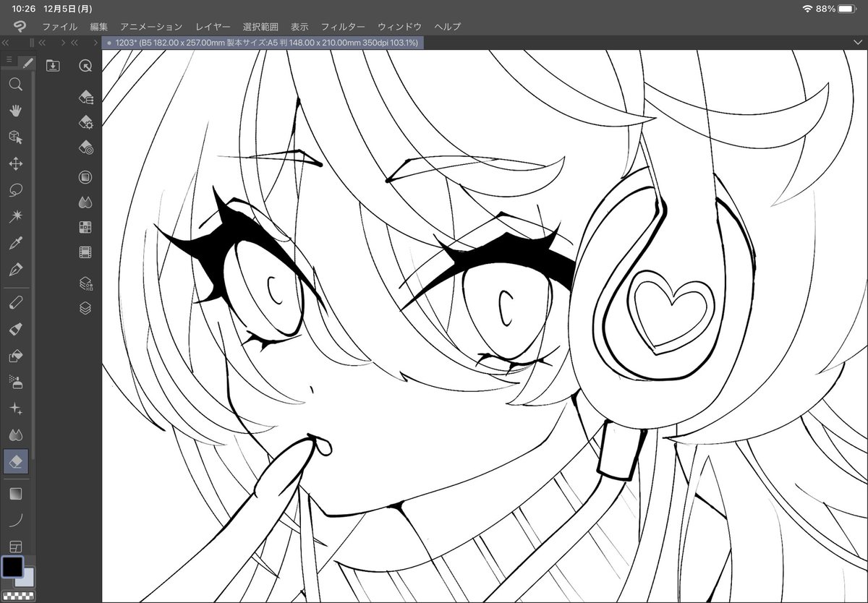This screenshot has width=868, height=603.
Task: Open the ウィンドウ menu
Action: pos(399,27)
